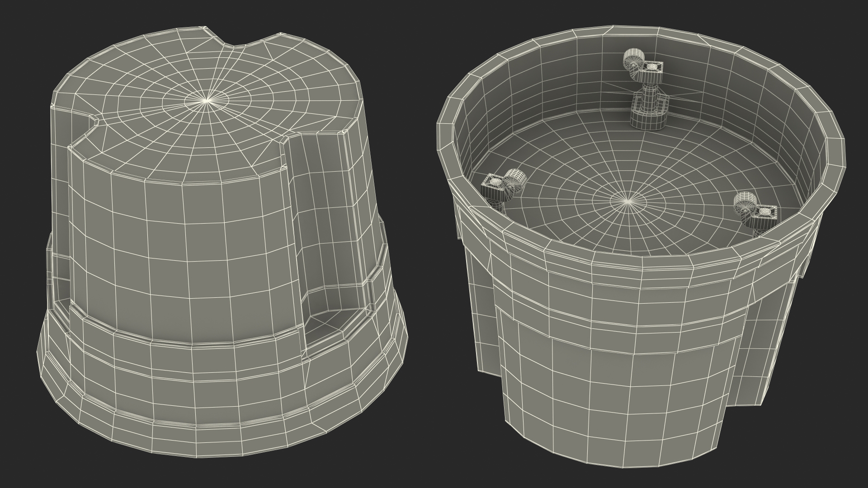Click the center vertex of stool's top face
This screenshot has width=868, height=488.
tap(207, 100)
